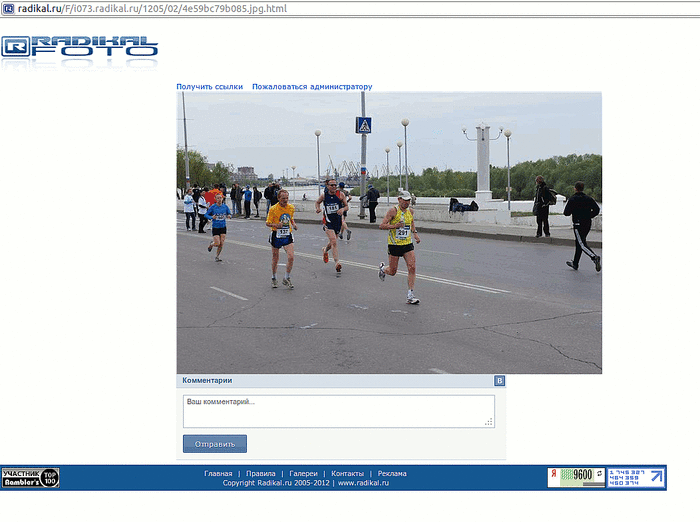Open the VK icon in comments header

click(x=499, y=381)
